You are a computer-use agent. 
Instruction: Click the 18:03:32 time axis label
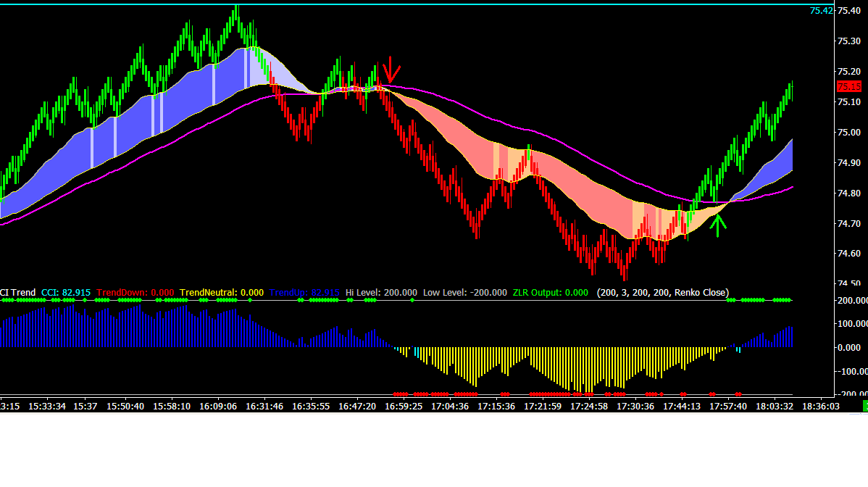coord(775,407)
